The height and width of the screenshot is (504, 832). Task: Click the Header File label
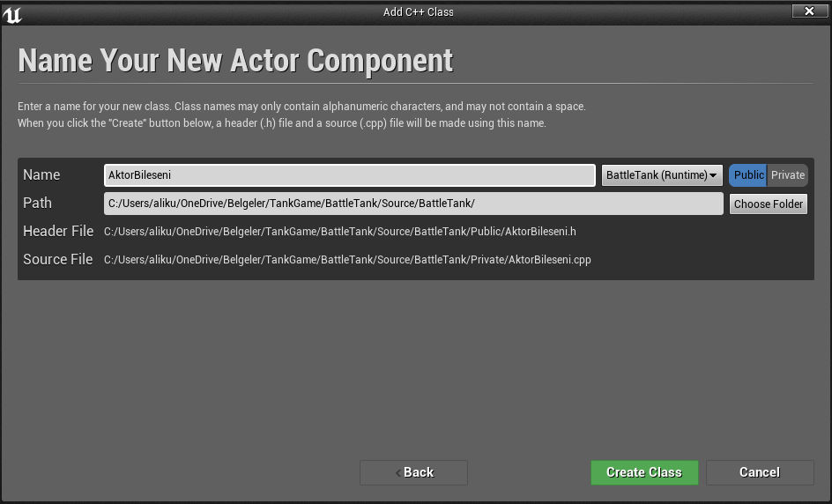[58, 232]
